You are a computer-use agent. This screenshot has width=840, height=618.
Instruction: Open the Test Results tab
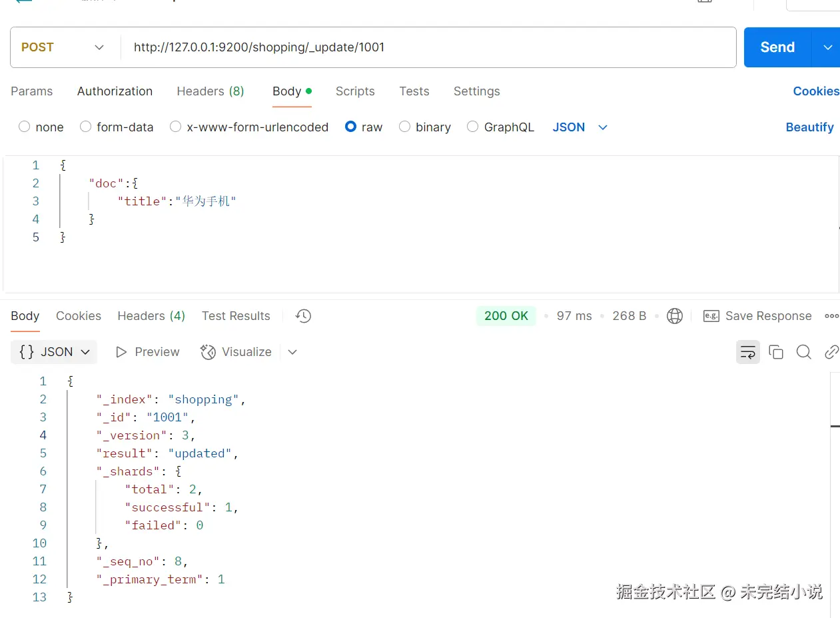tap(236, 316)
